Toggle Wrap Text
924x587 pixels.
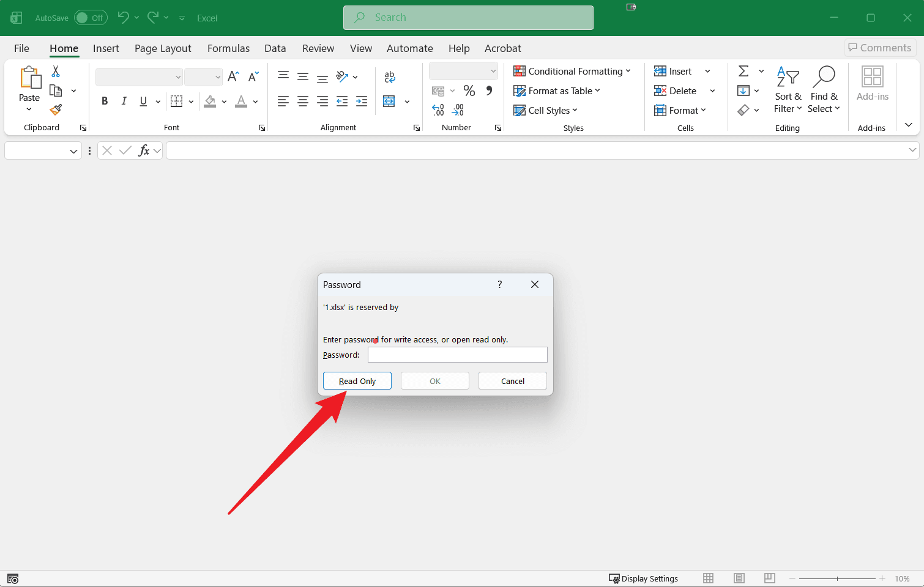tap(390, 76)
